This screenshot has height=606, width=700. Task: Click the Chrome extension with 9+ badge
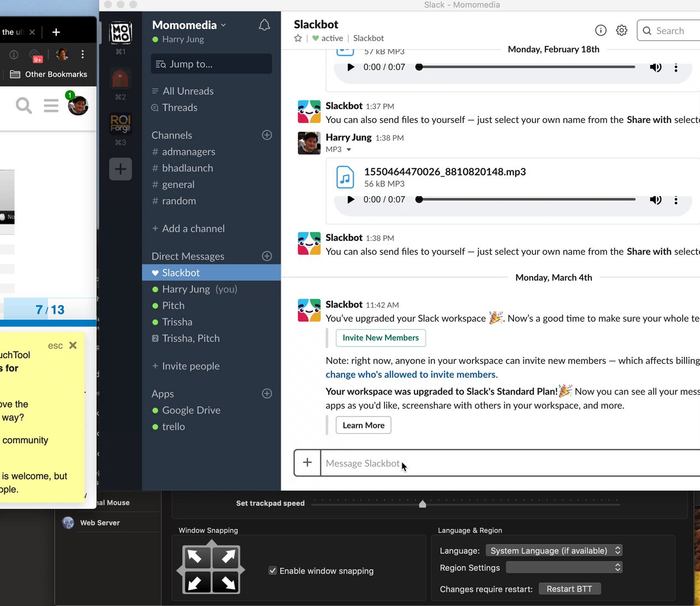[x=36, y=55]
